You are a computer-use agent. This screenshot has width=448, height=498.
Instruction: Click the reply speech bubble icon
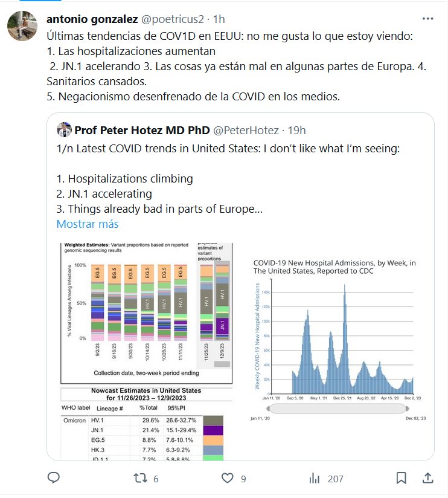(54, 478)
